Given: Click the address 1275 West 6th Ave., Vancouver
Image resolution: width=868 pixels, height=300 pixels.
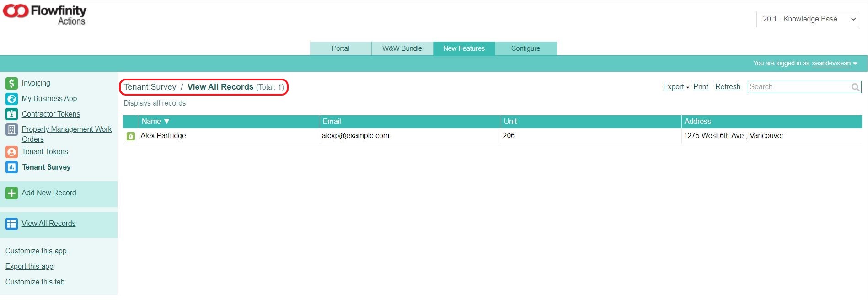Looking at the screenshot, I should point(734,136).
